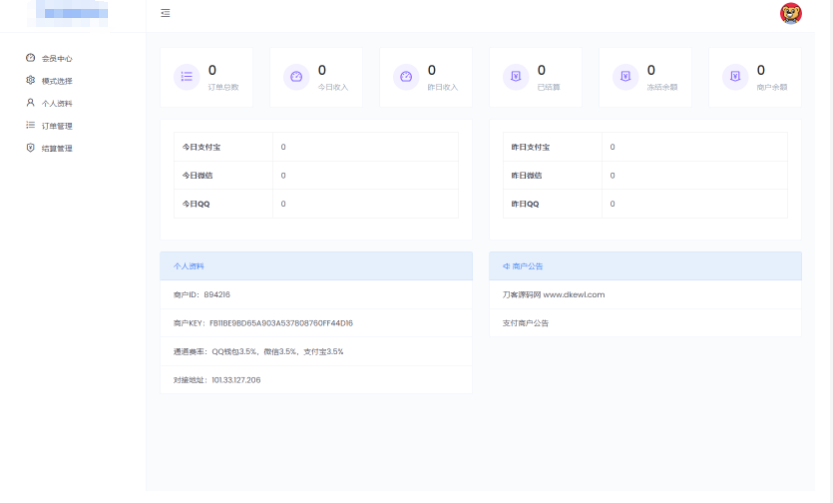Click the 订单总数 list icon

(x=186, y=77)
